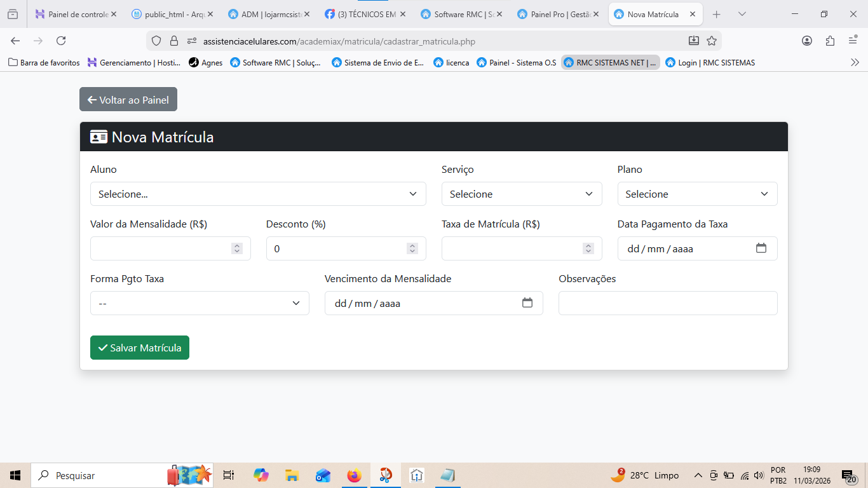Open the Windows Start menu
This screenshot has width=868, height=488.
(15, 475)
